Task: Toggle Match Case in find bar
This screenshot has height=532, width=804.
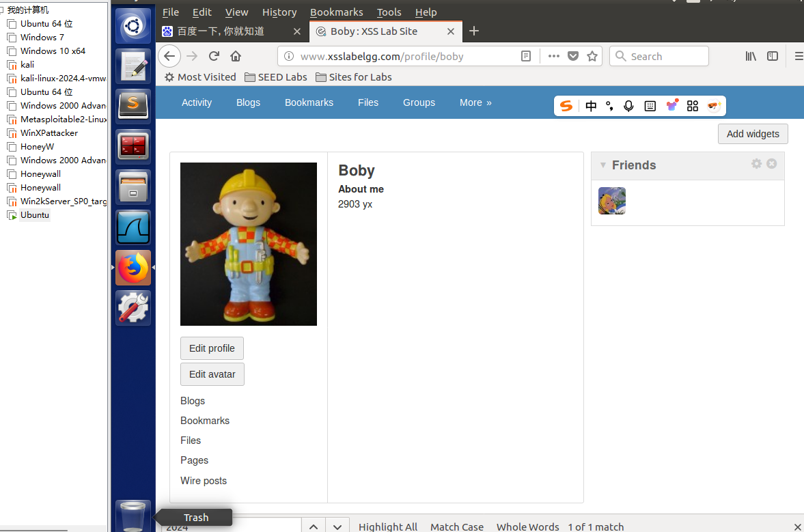Action: pos(457,527)
